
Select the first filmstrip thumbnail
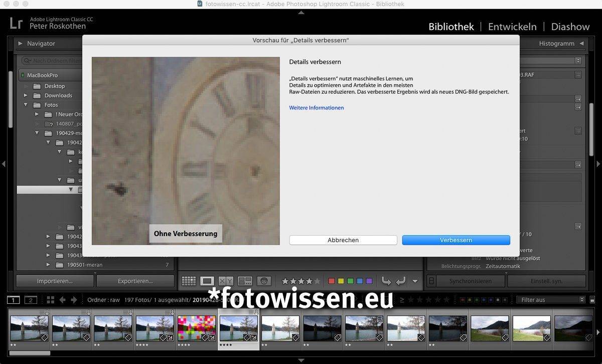click(29, 328)
